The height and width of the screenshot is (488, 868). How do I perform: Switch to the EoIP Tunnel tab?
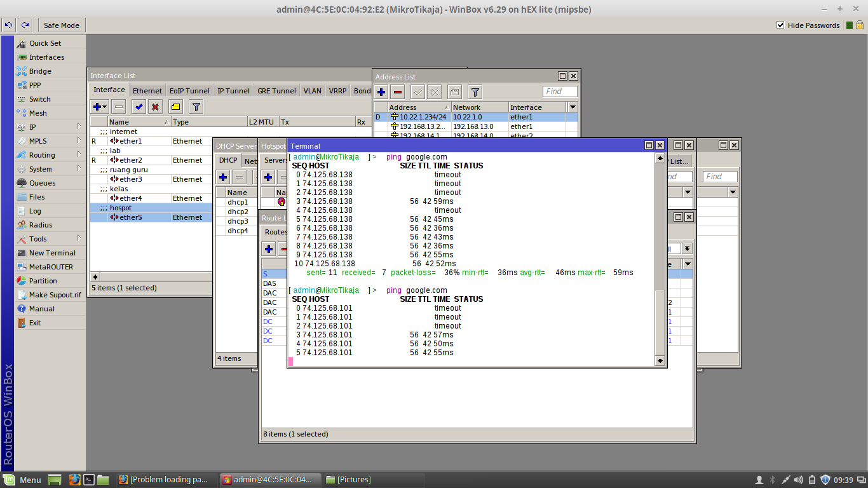[x=189, y=91]
